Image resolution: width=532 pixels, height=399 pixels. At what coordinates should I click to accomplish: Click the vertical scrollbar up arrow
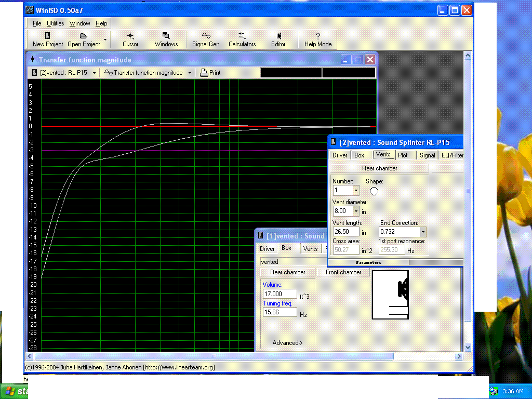coord(468,55)
